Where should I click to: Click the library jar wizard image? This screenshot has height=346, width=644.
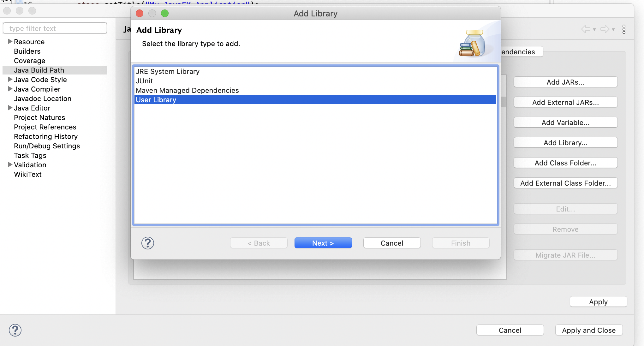click(472, 43)
